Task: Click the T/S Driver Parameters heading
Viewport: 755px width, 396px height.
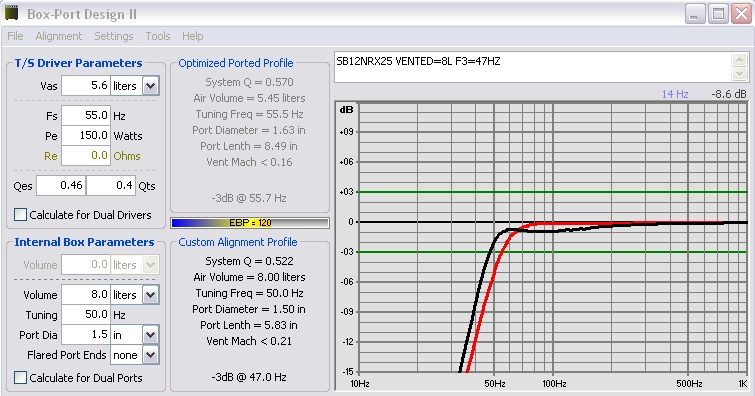Action: pyautogui.click(x=78, y=63)
